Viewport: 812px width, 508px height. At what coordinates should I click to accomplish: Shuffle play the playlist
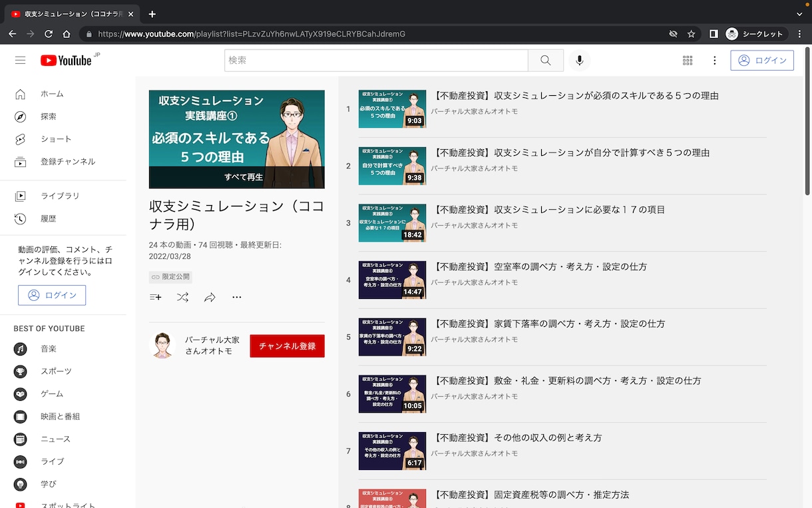[182, 298]
